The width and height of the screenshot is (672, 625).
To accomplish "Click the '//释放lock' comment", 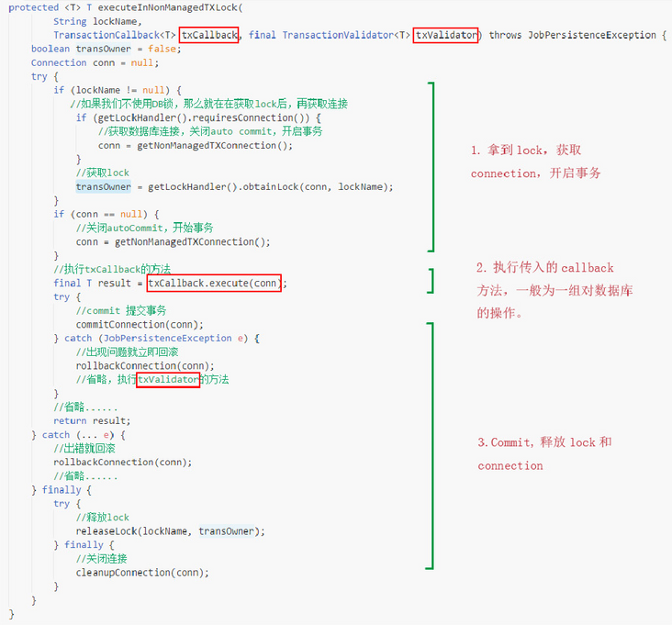I will coord(103,518).
